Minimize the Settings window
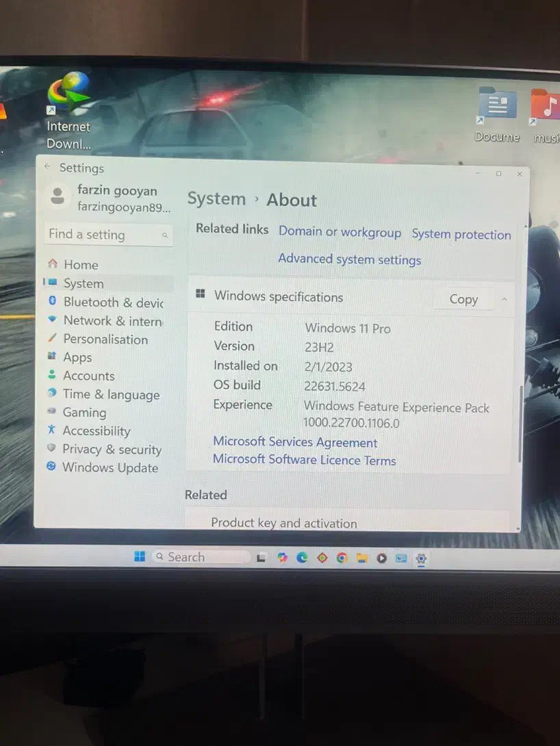This screenshot has width=560, height=746. click(478, 172)
